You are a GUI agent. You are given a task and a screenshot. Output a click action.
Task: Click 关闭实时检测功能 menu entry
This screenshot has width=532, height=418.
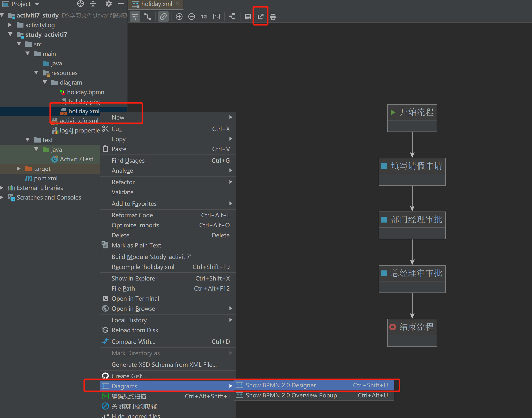tap(168, 406)
